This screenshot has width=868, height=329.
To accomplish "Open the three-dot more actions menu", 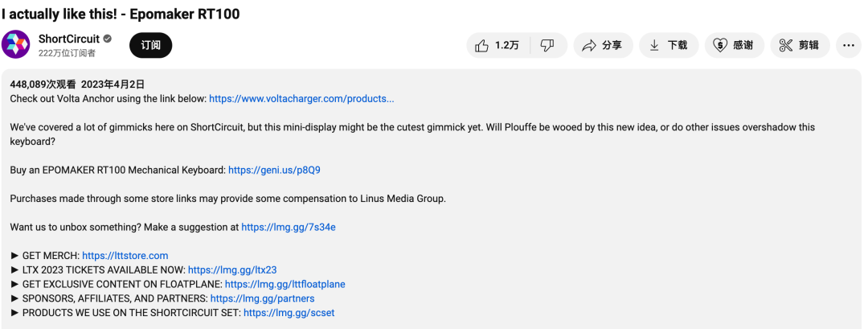I will 848,46.
